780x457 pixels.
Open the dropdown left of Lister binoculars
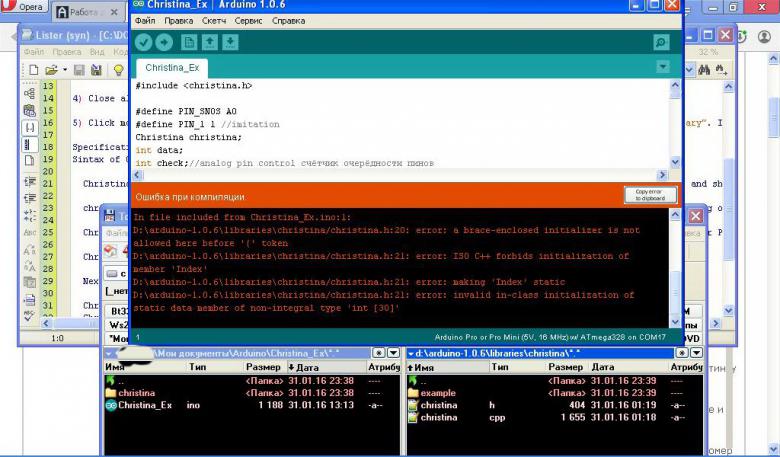689,70
